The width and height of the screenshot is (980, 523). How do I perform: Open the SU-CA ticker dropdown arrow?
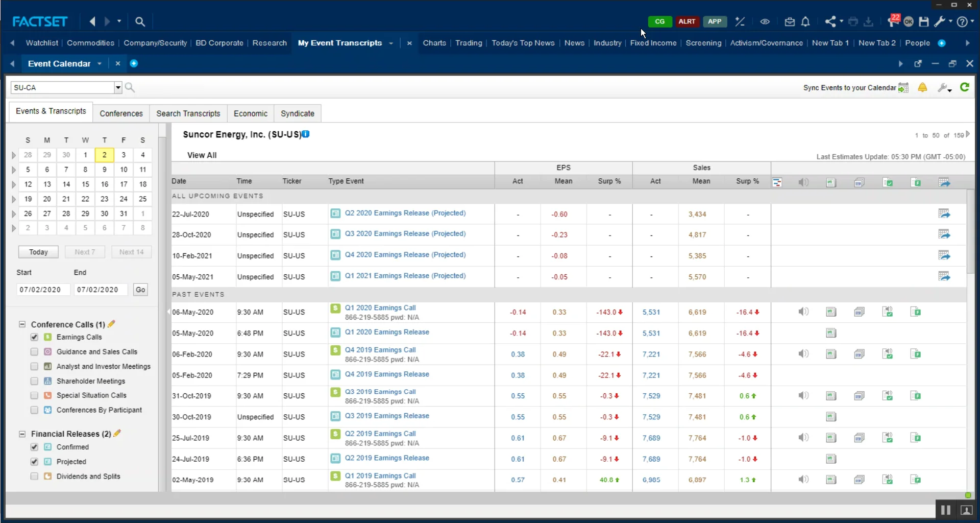tap(118, 87)
